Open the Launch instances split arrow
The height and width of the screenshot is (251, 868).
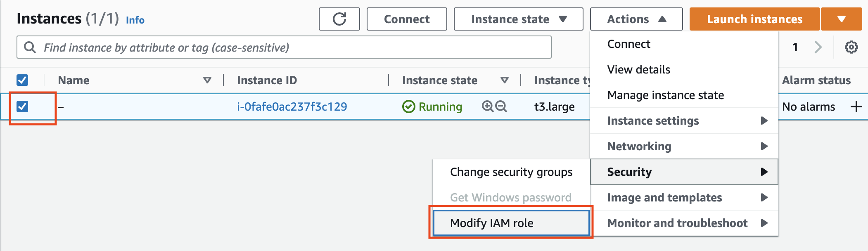(x=841, y=19)
